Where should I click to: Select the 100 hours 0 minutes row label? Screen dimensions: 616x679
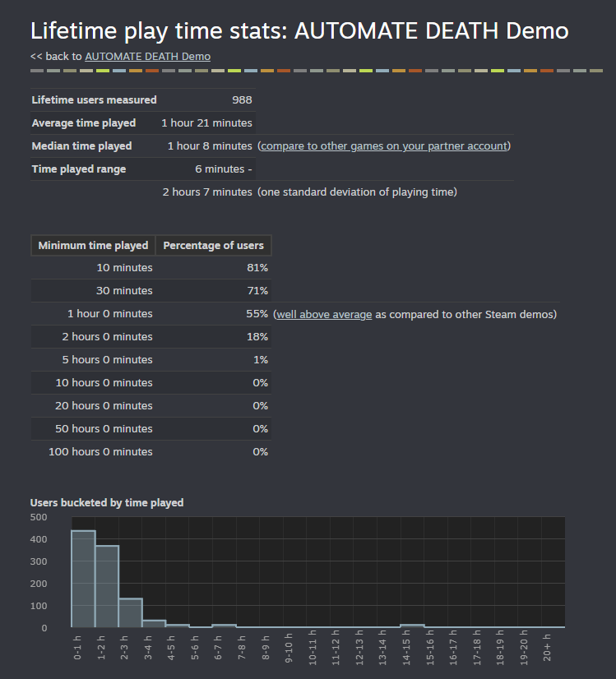pos(100,451)
